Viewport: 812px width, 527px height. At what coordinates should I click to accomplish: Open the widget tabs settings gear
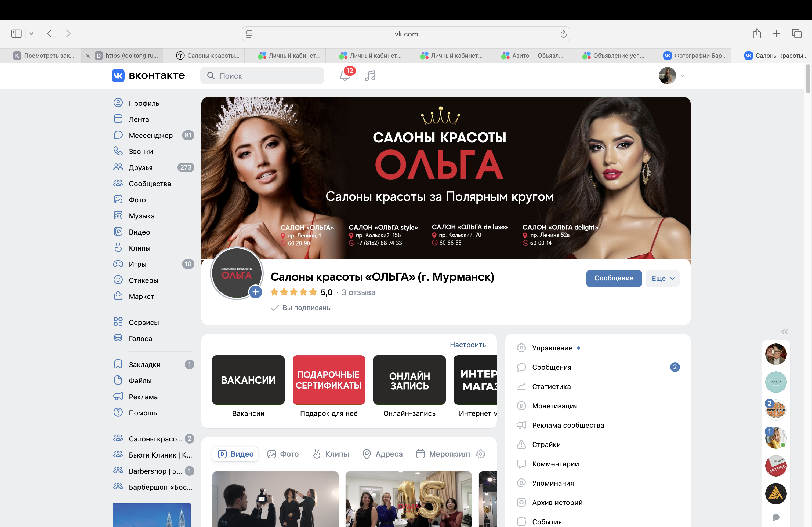(x=481, y=454)
